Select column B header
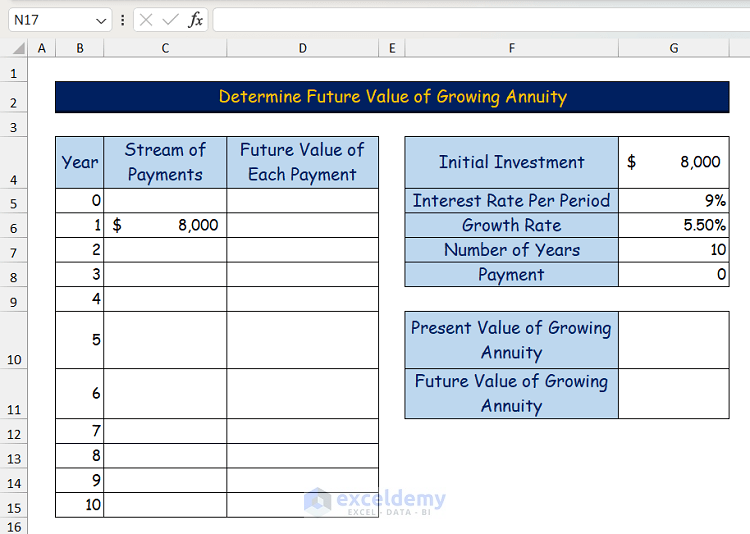Screen dimensions: 750x534 tap(80, 48)
